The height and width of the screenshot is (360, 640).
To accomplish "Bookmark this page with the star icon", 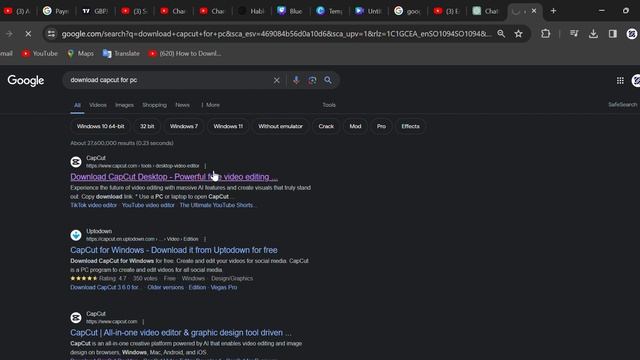I will click(x=518, y=34).
